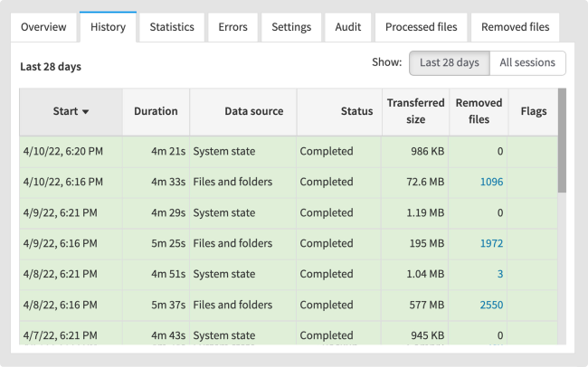Viewport: 588px width, 367px height.
Task: Select the 4/10/22, 6:20 PM session row
Action: [x=289, y=152]
